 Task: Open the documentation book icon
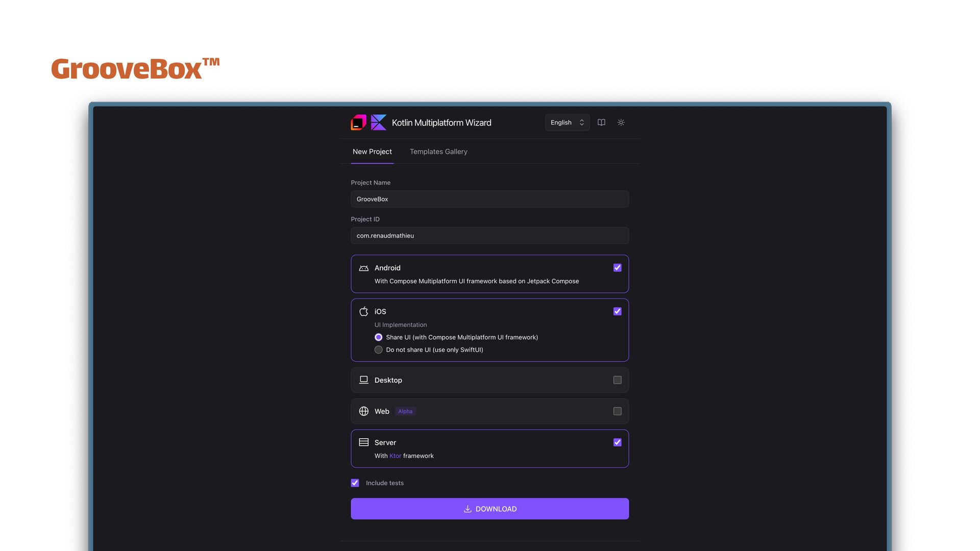601,122
